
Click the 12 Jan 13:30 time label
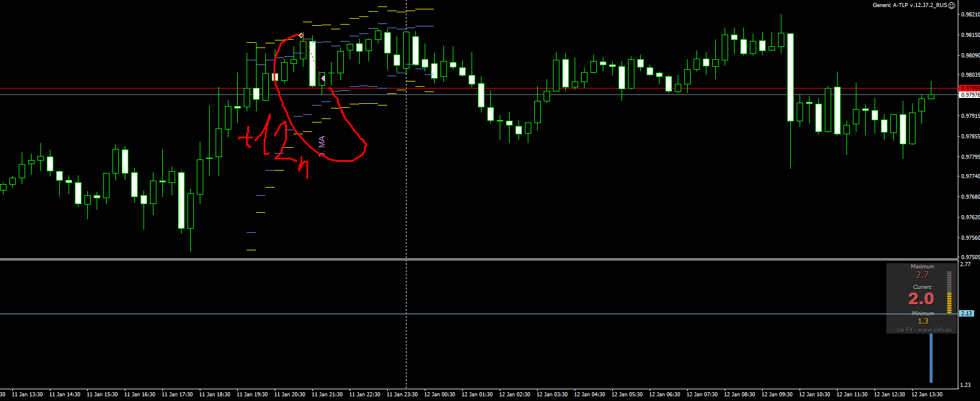(927, 395)
